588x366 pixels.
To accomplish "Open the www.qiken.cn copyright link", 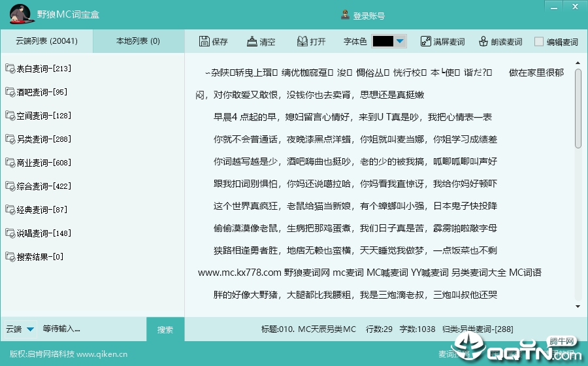I will (102, 354).
